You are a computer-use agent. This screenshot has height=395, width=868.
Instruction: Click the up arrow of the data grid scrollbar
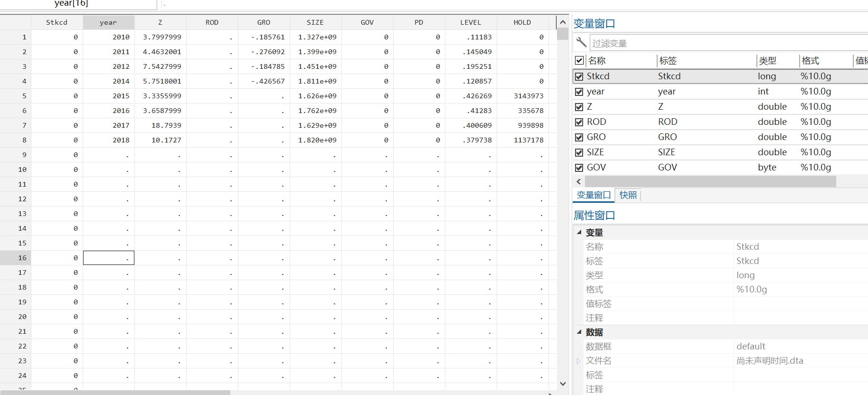(x=563, y=22)
